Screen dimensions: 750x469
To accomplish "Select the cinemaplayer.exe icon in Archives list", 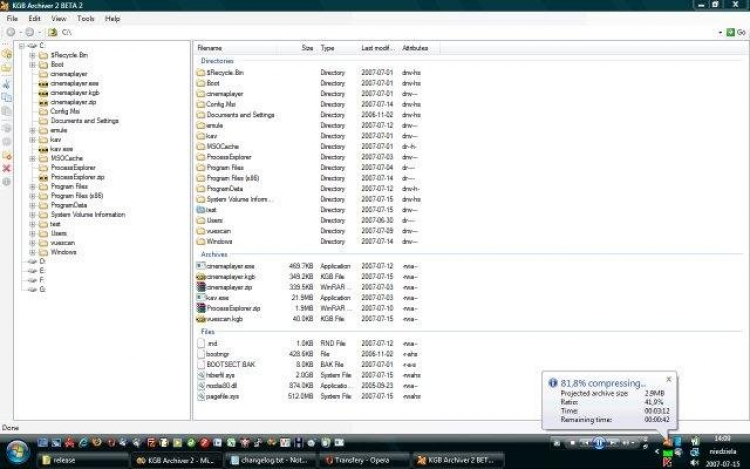I will [200, 266].
